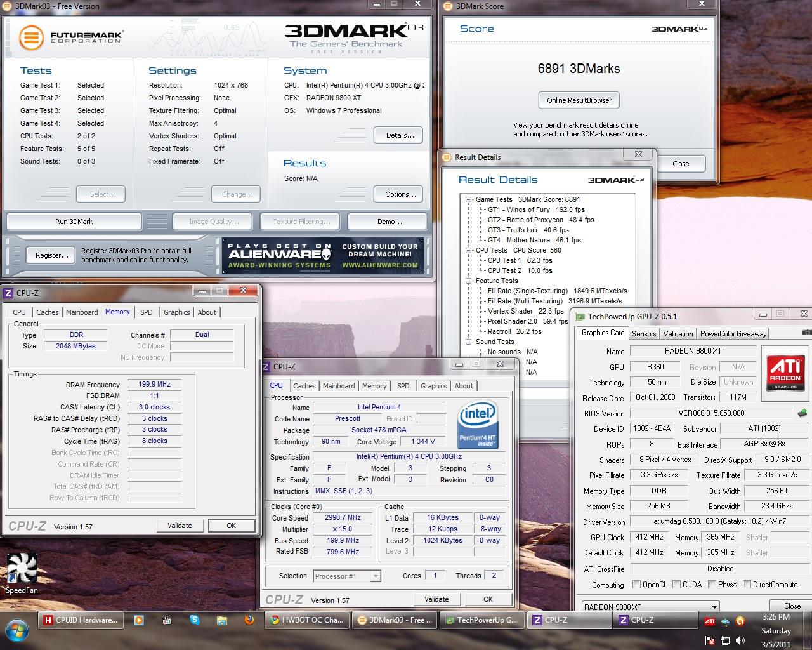Enable the DirectCompute checkbox in GPU-Z
Viewport: 812px width, 650px height.
point(747,585)
